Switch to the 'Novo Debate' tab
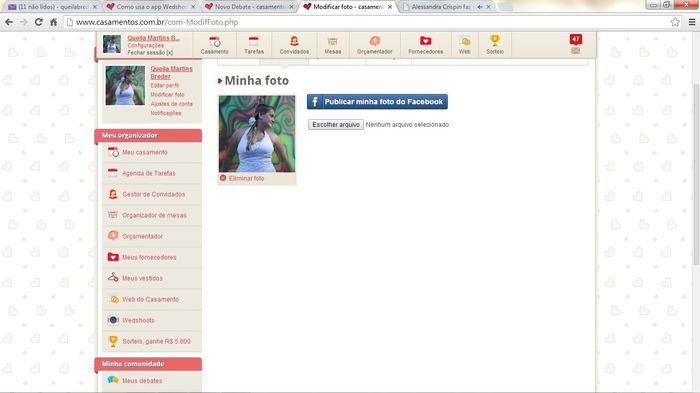The width and height of the screenshot is (700, 393). [249, 7]
